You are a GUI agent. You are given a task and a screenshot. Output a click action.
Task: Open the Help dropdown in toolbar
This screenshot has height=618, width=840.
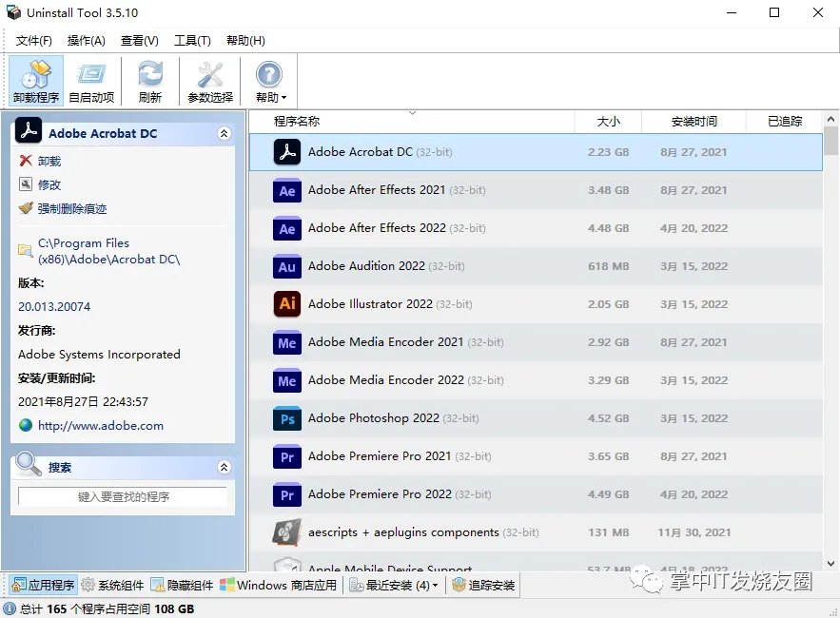(269, 81)
